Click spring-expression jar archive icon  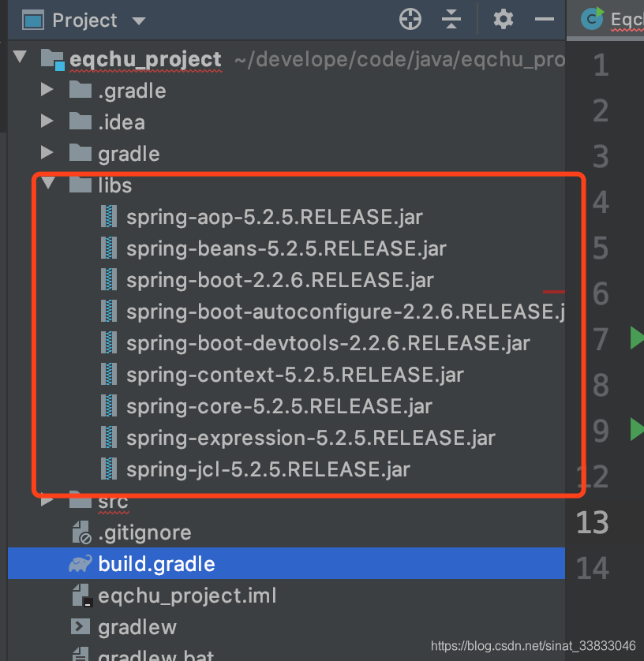[x=109, y=438]
